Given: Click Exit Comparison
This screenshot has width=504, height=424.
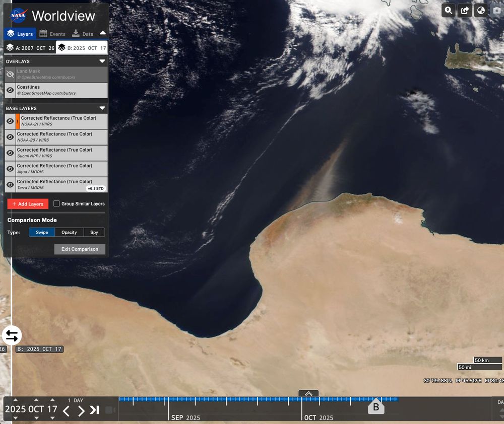Looking at the screenshot, I should (80, 249).
